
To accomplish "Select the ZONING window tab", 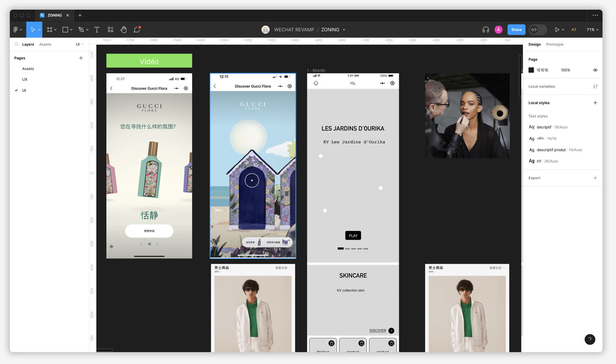I will point(54,15).
